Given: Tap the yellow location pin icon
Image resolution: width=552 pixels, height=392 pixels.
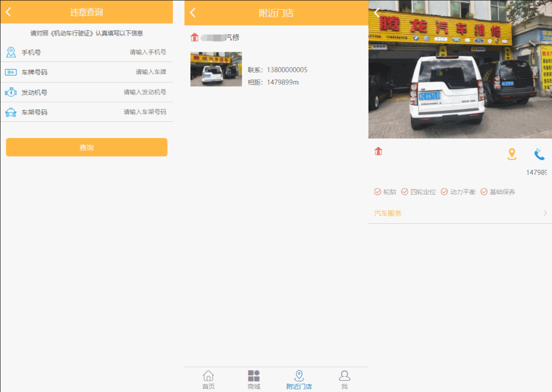Looking at the screenshot, I should [512, 154].
